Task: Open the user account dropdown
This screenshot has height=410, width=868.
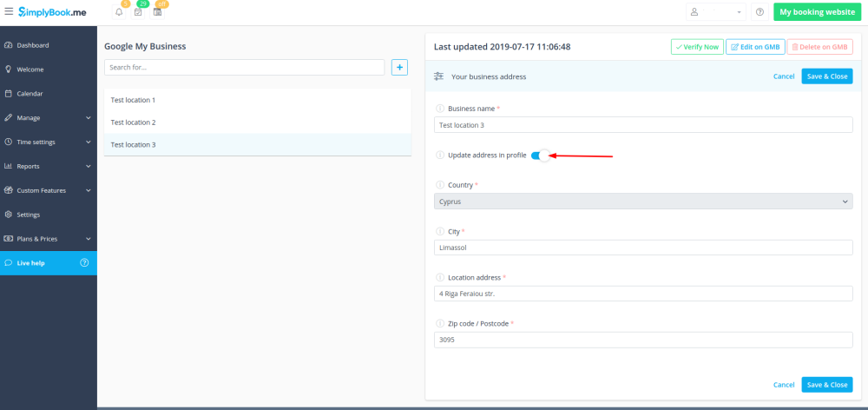Action: click(x=716, y=12)
